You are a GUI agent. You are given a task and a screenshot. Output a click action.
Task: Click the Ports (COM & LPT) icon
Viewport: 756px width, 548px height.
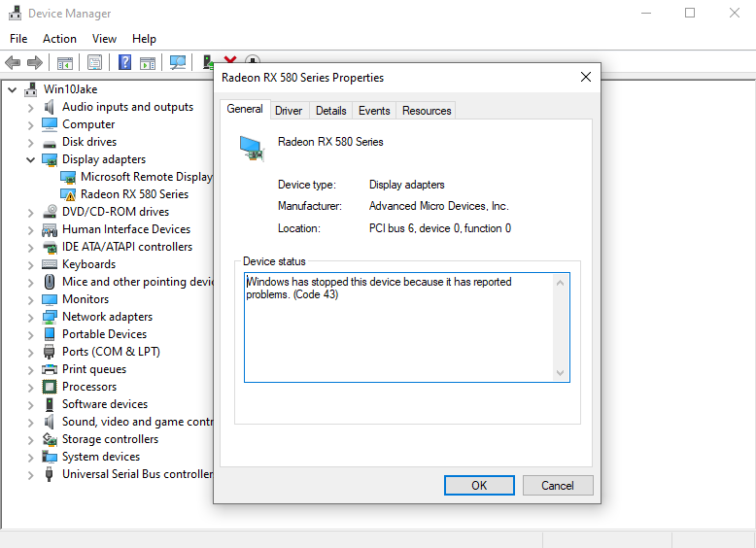coord(50,352)
